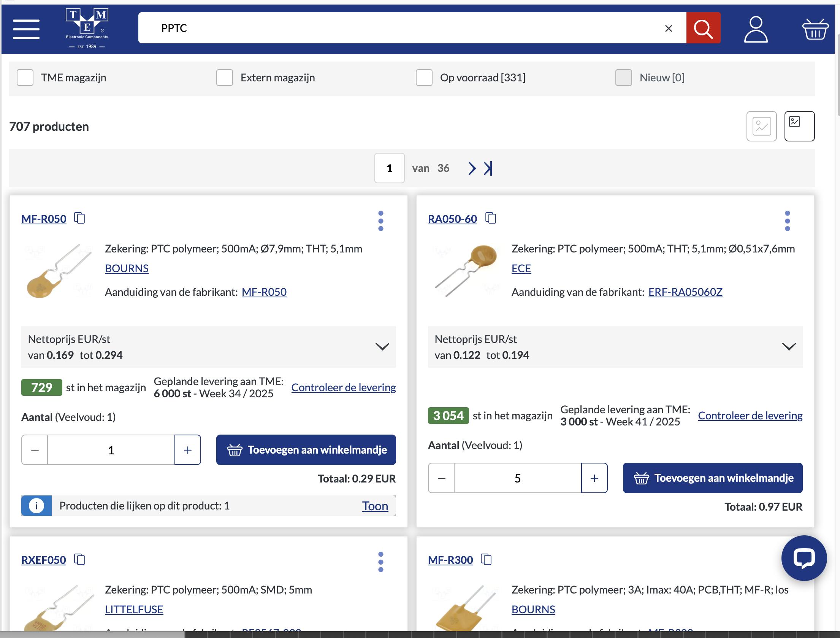Screen dimensions: 840x638
Task: Increase RA050-60 quantity with plus
Action: click(594, 478)
